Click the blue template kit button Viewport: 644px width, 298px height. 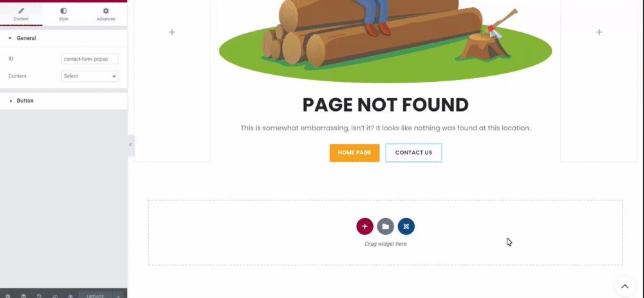point(406,226)
